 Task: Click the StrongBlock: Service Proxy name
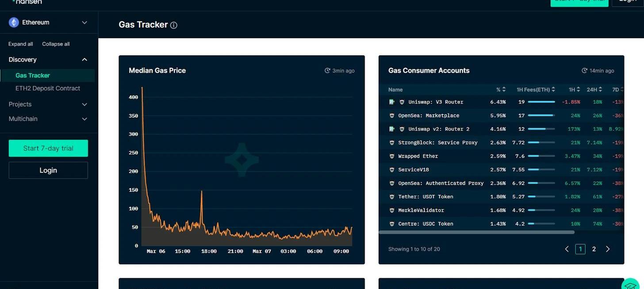tap(438, 143)
